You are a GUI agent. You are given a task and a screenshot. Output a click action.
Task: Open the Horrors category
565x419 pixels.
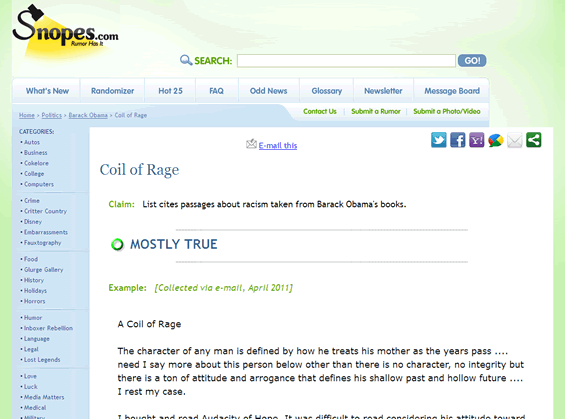pos(35,301)
